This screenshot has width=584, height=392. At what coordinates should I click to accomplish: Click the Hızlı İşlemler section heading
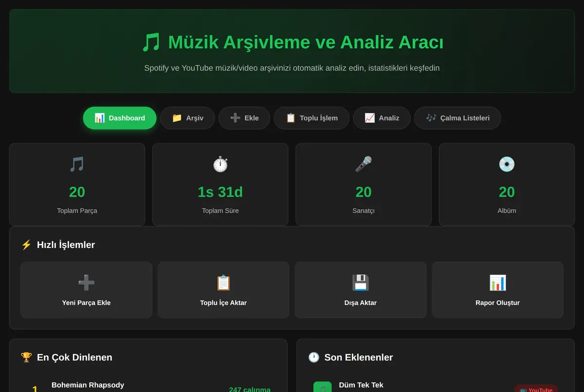(66, 245)
